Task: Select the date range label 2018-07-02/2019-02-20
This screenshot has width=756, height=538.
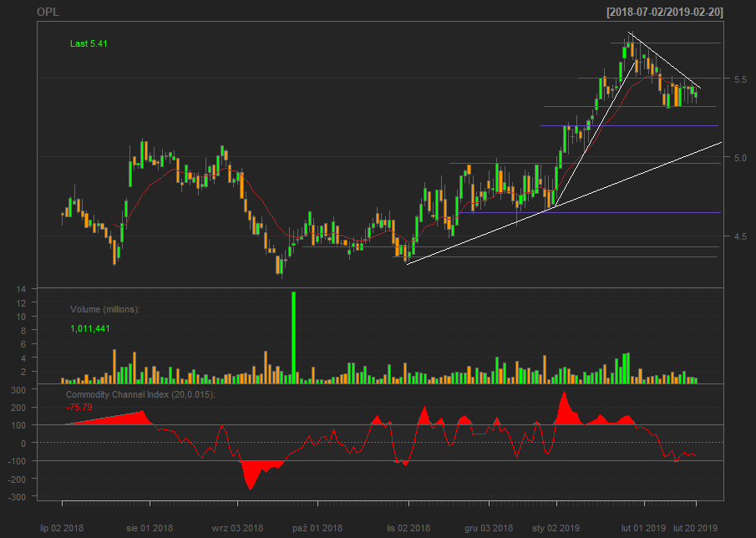Action: (x=665, y=12)
